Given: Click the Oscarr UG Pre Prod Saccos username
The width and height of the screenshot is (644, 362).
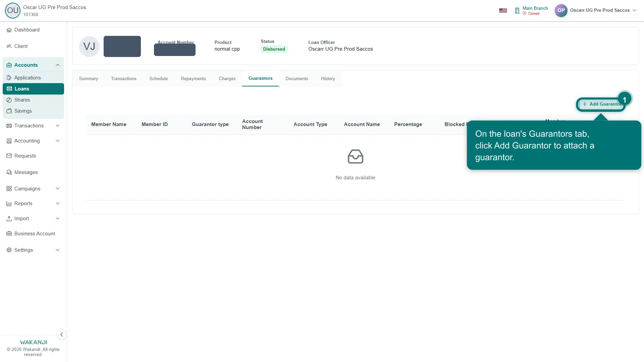Looking at the screenshot, I should (600, 10).
